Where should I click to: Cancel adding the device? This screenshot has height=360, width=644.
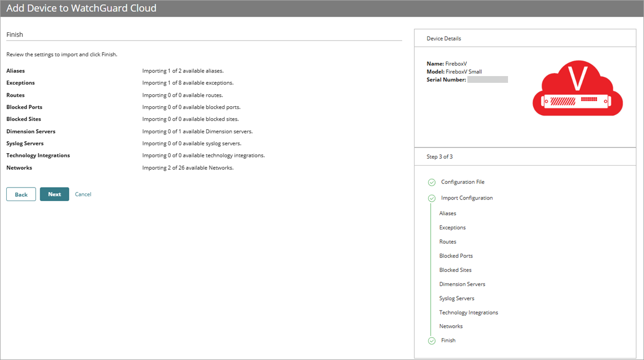click(83, 194)
